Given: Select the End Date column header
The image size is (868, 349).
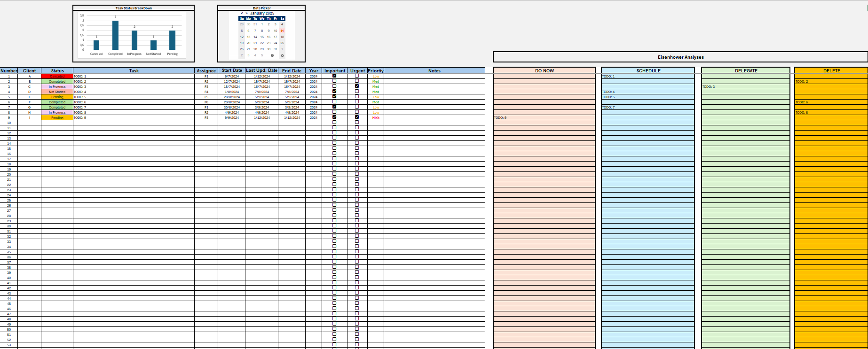Looking at the screenshot, I should click(292, 71).
